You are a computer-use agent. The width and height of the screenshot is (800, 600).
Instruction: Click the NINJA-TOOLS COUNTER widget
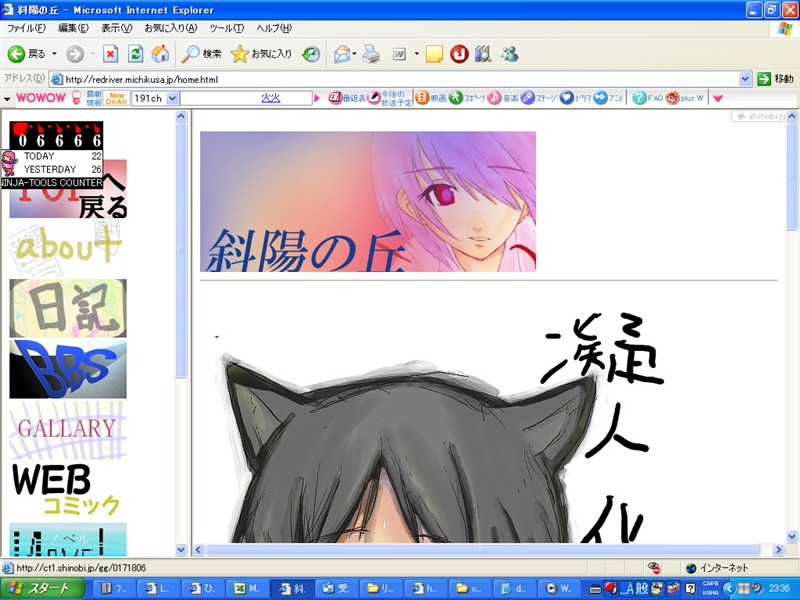click(52, 155)
